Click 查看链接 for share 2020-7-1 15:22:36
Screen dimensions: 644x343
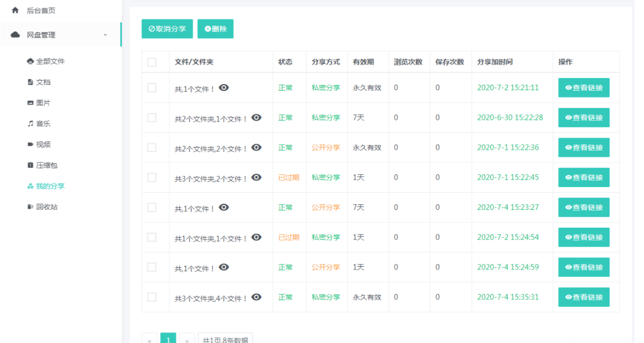(x=584, y=148)
